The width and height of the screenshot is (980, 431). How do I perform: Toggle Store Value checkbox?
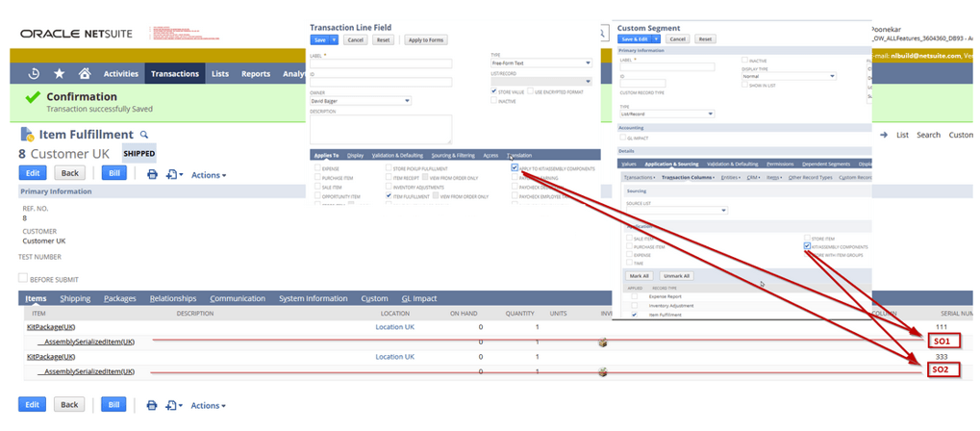(493, 90)
